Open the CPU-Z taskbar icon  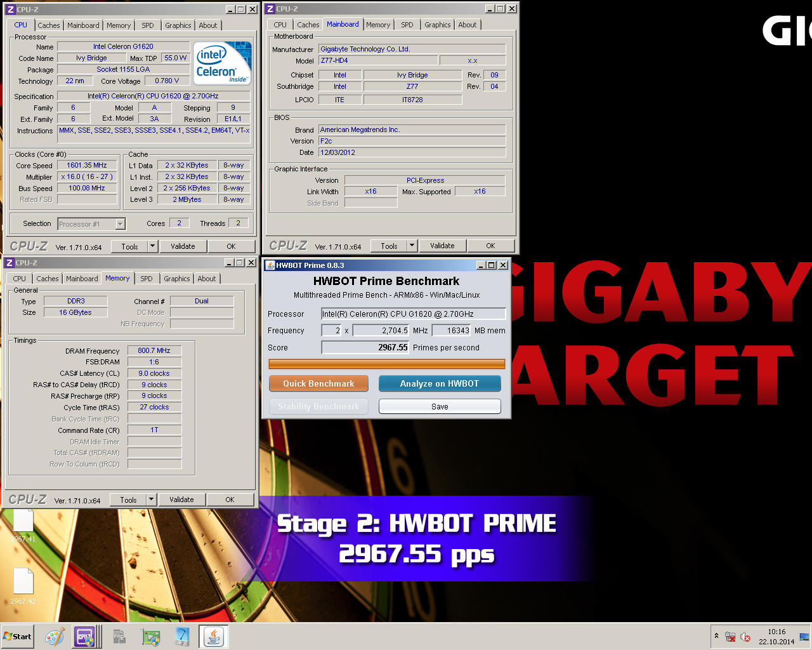tap(85, 637)
